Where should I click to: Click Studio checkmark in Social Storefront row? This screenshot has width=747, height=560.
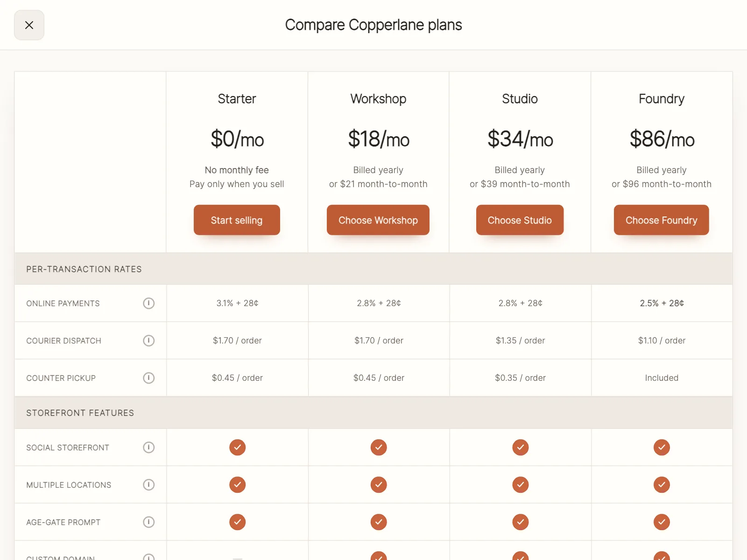[520, 448]
